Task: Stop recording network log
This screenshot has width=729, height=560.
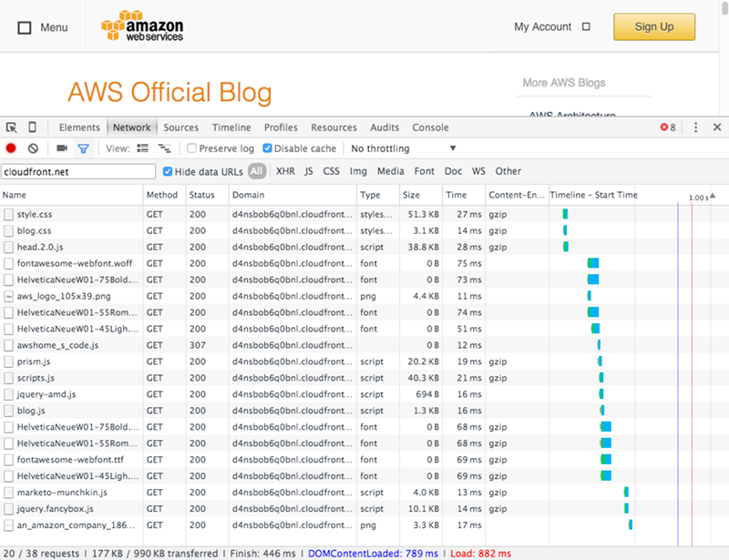Action: (x=11, y=148)
